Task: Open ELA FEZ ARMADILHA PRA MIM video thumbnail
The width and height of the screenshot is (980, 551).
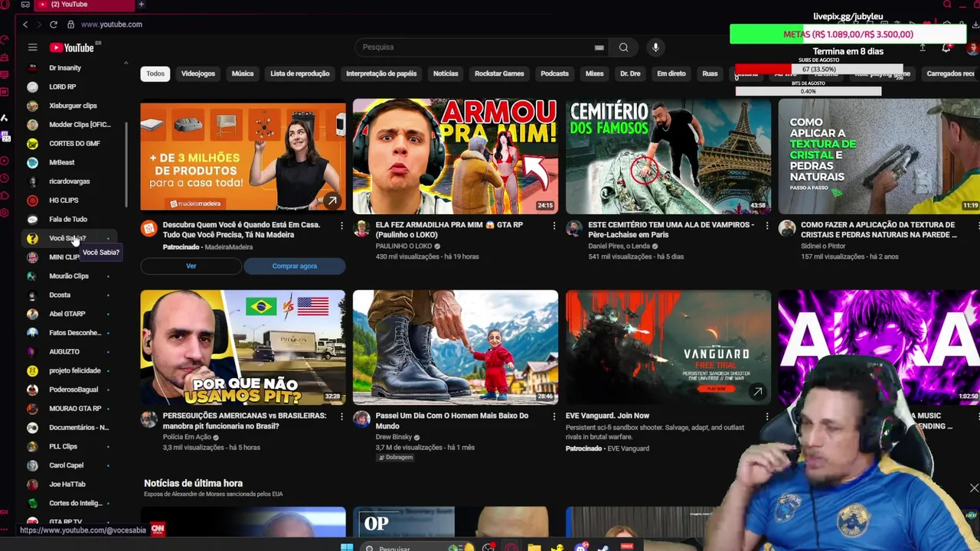Action: [x=456, y=156]
